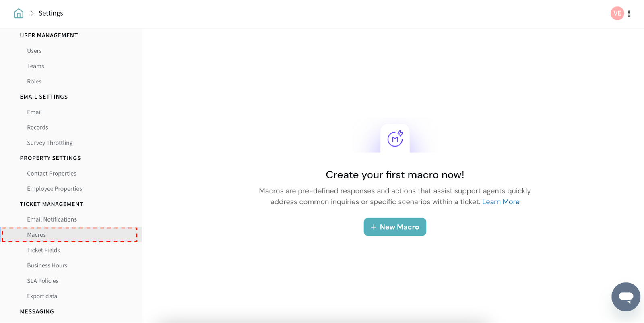Open Email Notifications settings
Viewport: 644px width, 323px height.
pyautogui.click(x=52, y=219)
